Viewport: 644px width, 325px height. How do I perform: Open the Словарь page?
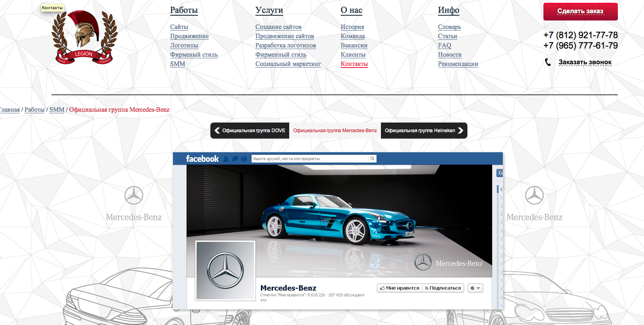[x=450, y=27]
